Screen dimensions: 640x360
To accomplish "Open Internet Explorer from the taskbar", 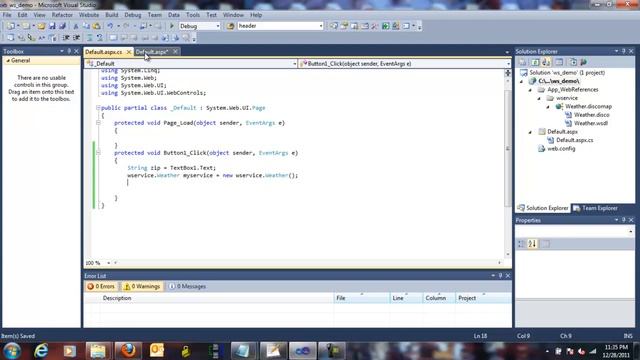I will (41, 351).
